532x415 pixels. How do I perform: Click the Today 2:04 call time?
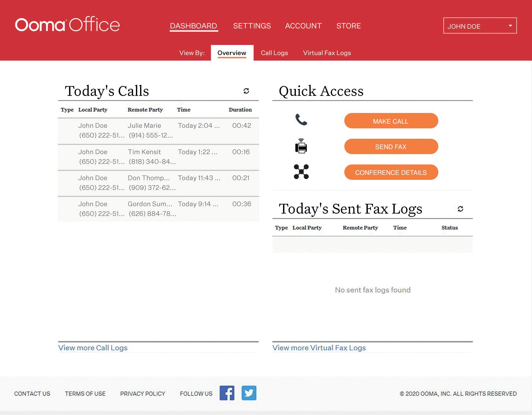point(199,126)
